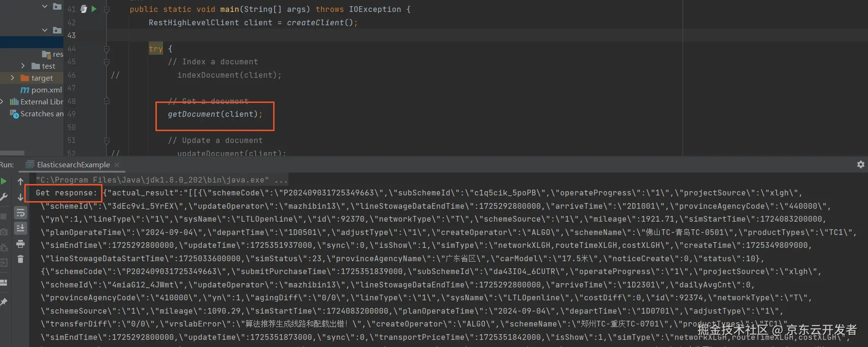
Task: Click '// Update a document' comment
Action: click(x=215, y=141)
